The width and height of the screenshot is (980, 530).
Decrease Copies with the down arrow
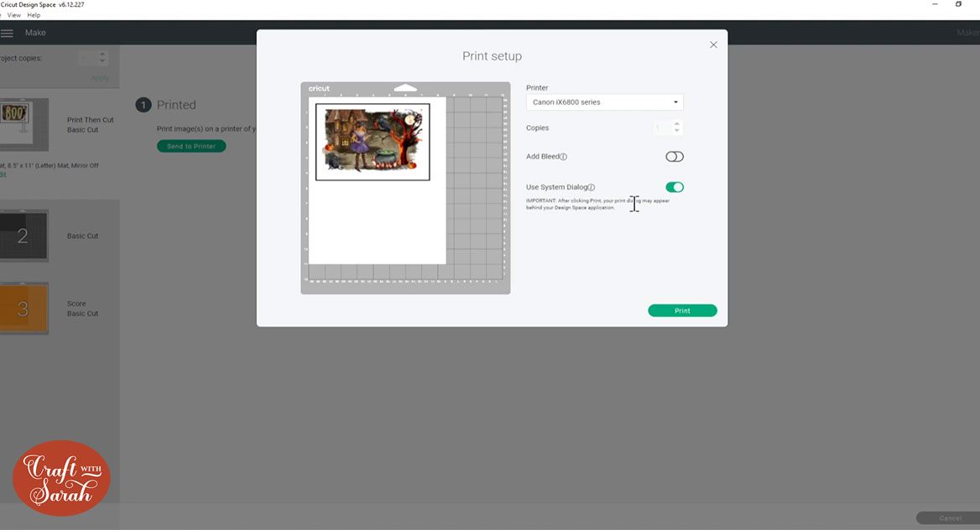(677, 131)
